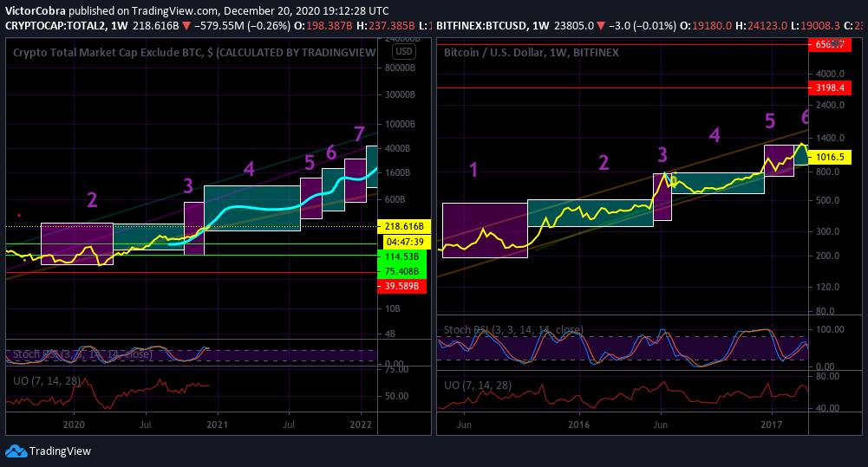Click the 120.0 price axis value
Viewport: 868px width, 467px height.
[827, 287]
